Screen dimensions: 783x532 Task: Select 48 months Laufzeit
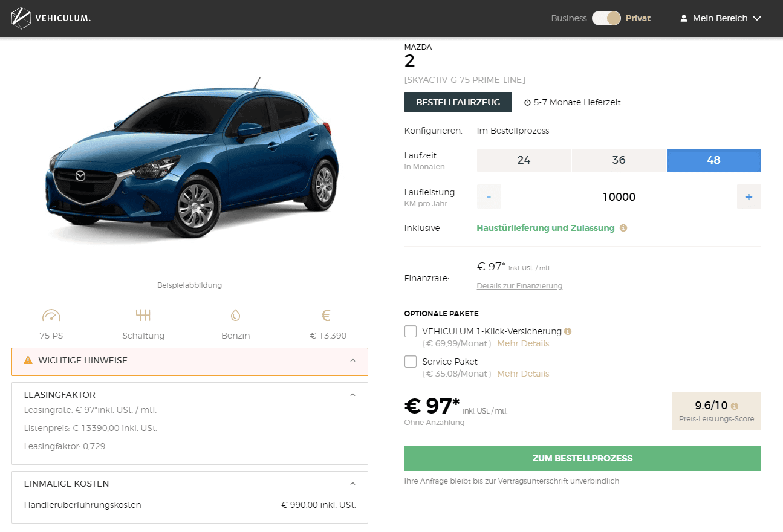[714, 160]
